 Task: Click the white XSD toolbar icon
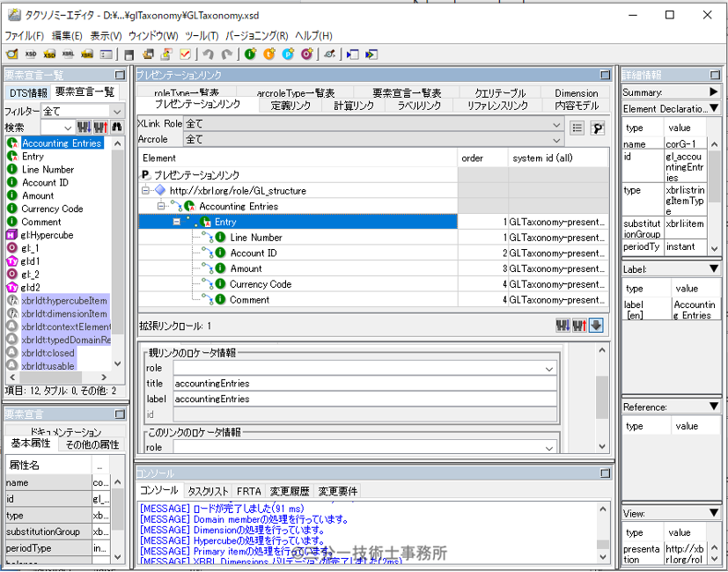pyautogui.click(x=31, y=55)
